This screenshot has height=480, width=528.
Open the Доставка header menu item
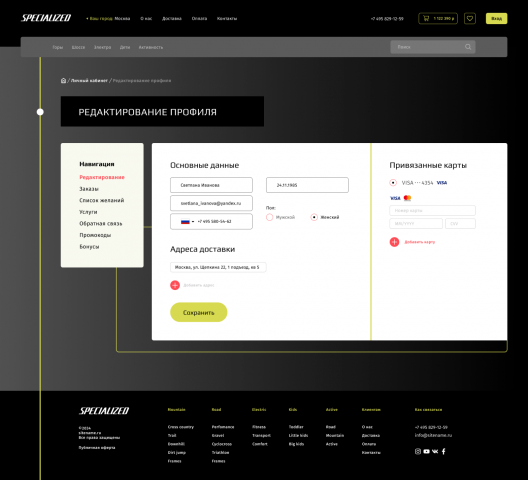172,19
